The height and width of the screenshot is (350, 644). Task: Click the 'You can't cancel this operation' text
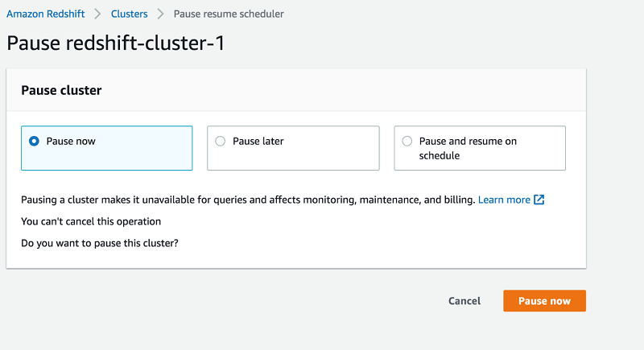pos(91,221)
